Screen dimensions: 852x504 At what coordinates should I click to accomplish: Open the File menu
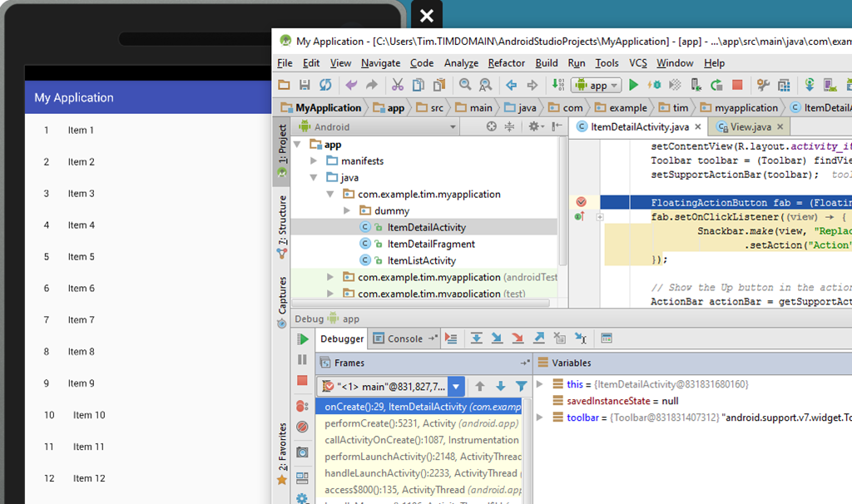coord(285,63)
